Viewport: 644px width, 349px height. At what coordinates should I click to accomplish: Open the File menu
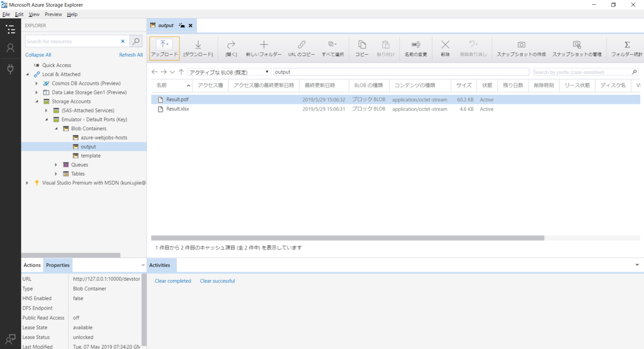click(6, 14)
